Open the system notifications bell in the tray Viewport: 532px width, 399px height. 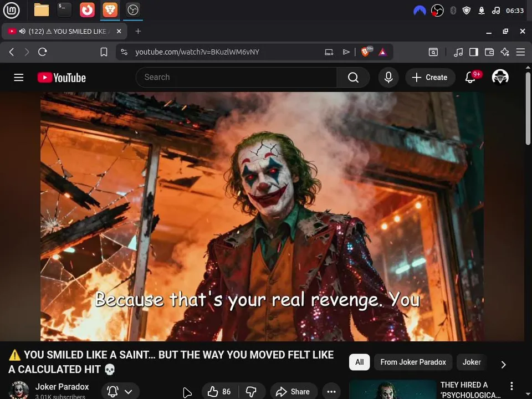pyautogui.click(x=481, y=11)
